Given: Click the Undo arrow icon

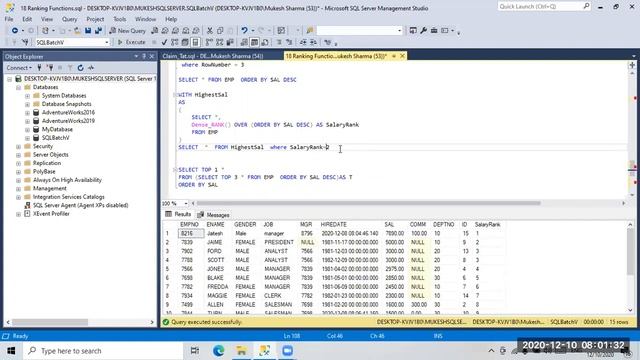Looking at the screenshot, I should [x=244, y=31].
